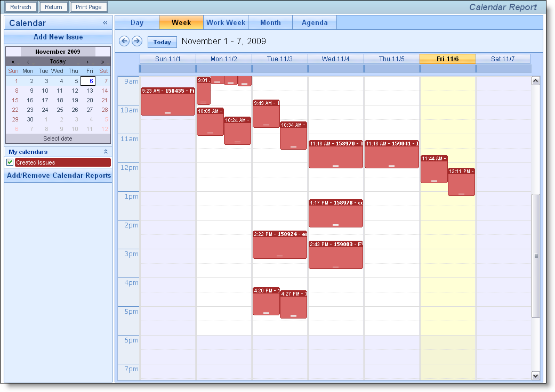Screen dimensions: 555x392
Task: Click scrollbar down arrow in calendar grid
Action: 536,376
